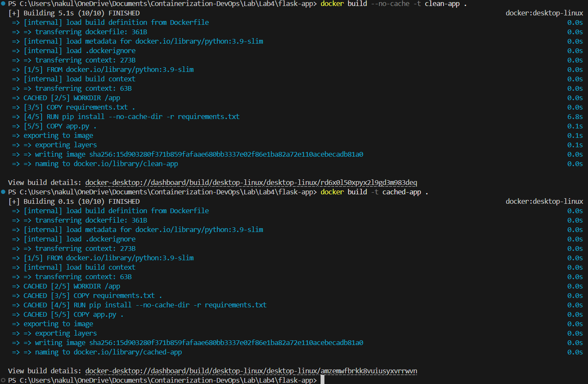Select the sha256 hash of the cached-app image
Viewport: 588px width, 384px height.
(226, 342)
